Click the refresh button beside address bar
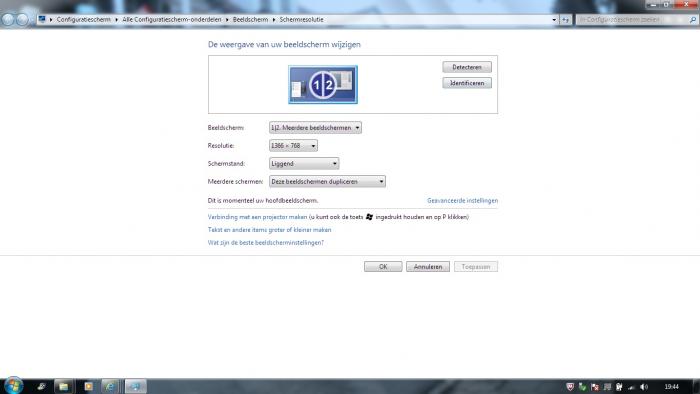 point(566,20)
